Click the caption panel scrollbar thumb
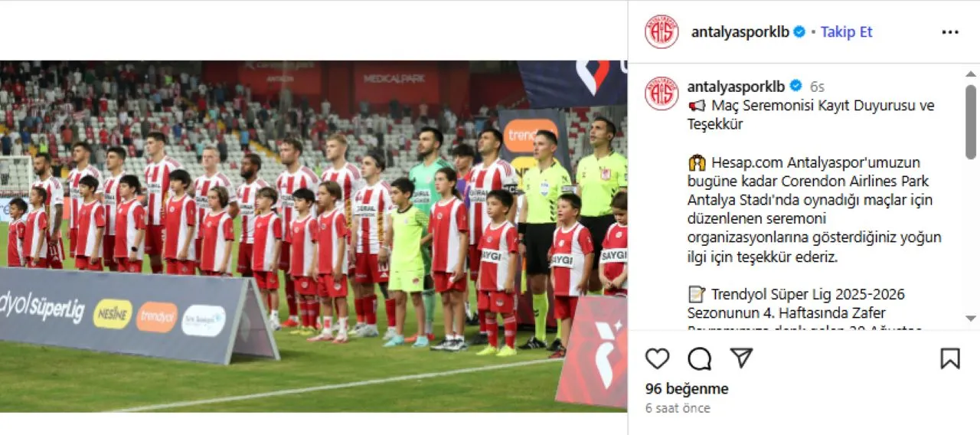Viewport: 980px width, 435px height. [x=971, y=122]
